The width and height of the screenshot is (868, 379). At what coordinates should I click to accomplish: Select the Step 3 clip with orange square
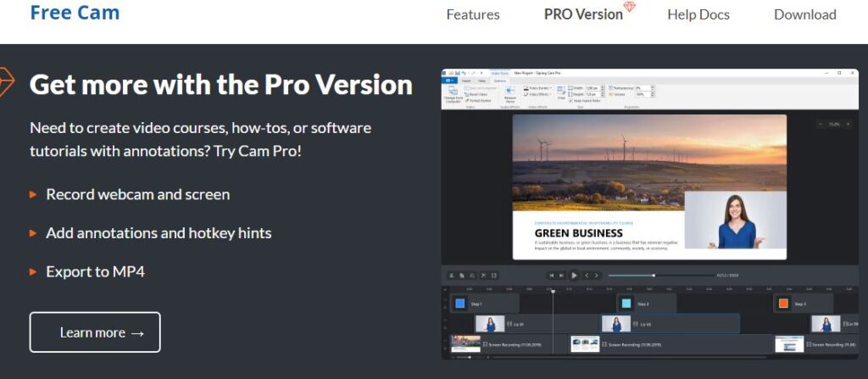point(803,304)
